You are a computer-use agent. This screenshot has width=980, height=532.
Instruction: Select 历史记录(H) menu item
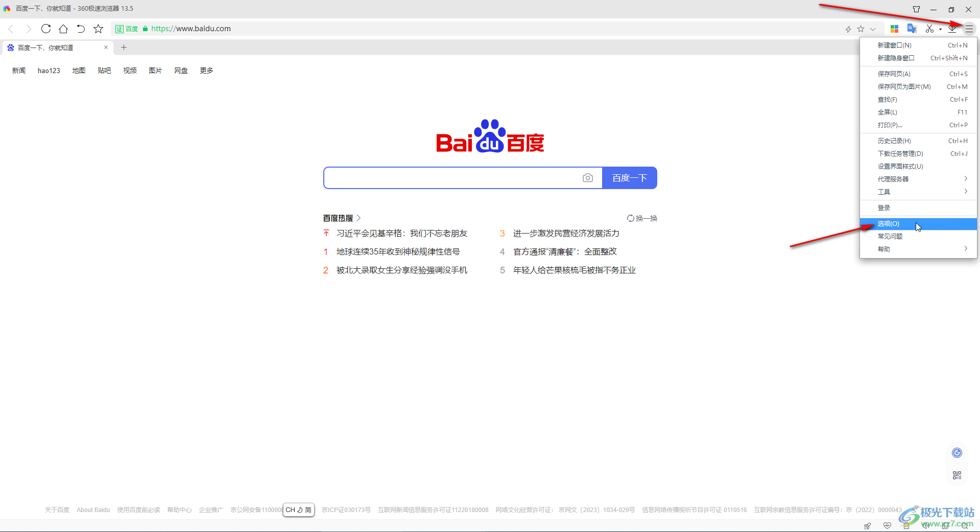(x=918, y=141)
